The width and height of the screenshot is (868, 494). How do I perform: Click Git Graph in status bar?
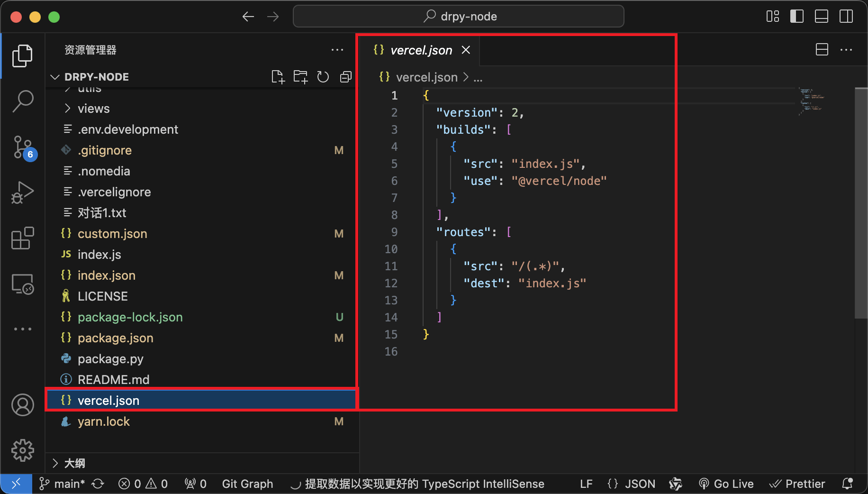click(247, 484)
